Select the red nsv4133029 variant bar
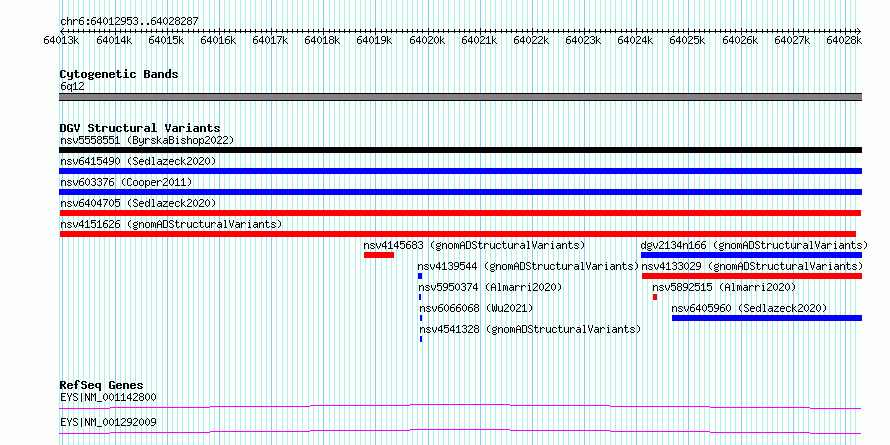Viewport: 890px width, 445px height. (x=752, y=276)
